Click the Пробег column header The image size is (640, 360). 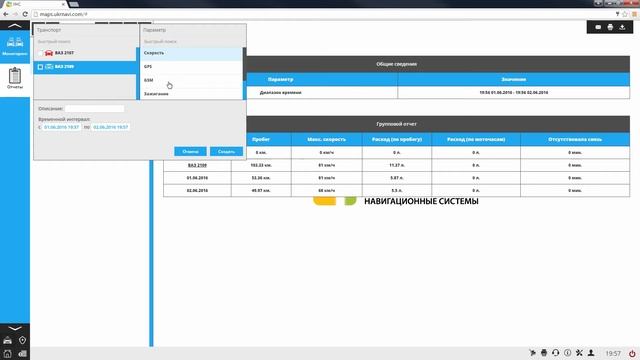pyautogui.click(x=261, y=139)
